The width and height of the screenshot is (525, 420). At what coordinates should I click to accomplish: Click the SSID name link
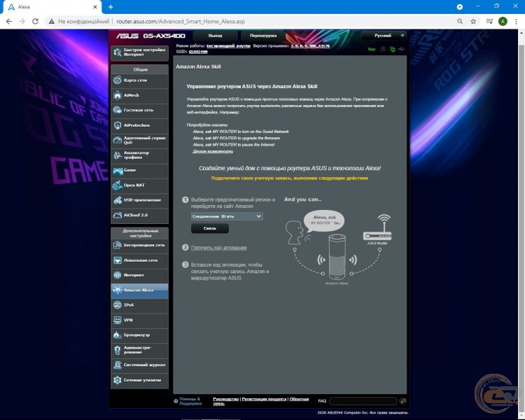pos(198,52)
